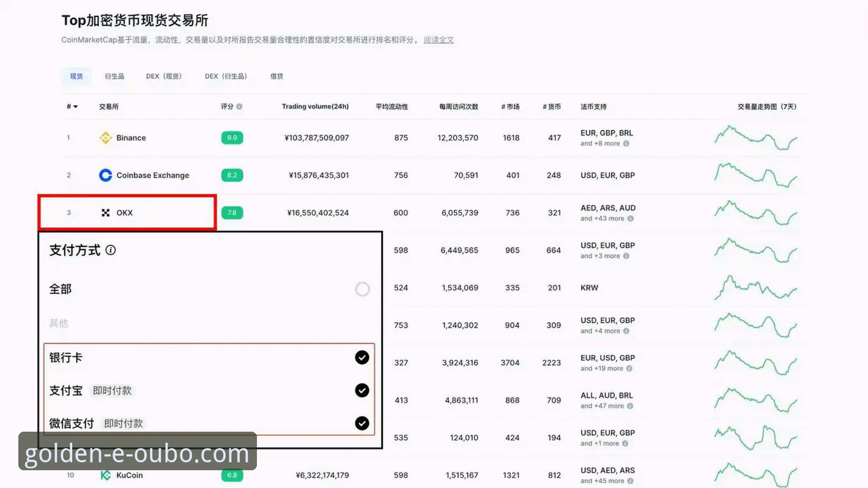Viewport: 868px width, 488px height.
Task: Click info icon after 'and +47 more'
Action: (x=631, y=406)
